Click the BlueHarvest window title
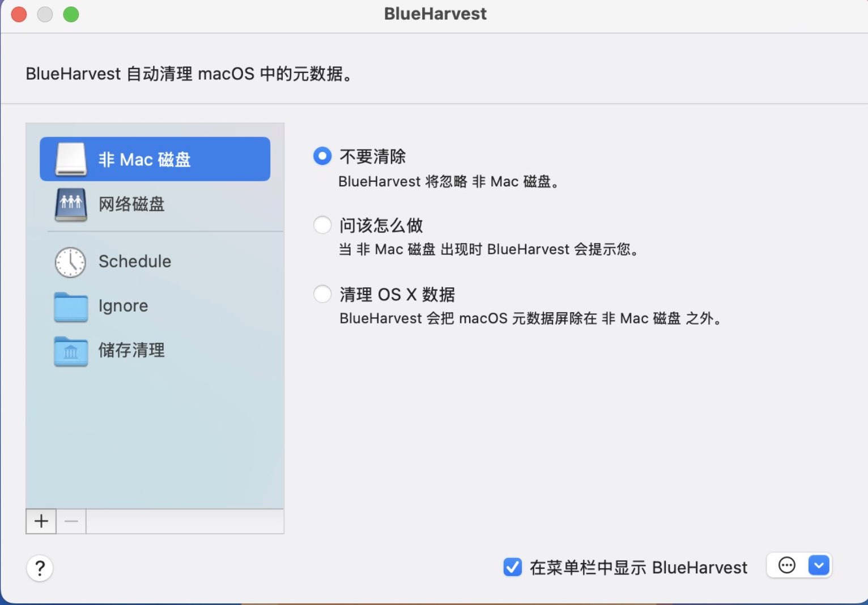Viewport: 868px width, 605px height. pyautogui.click(x=435, y=14)
